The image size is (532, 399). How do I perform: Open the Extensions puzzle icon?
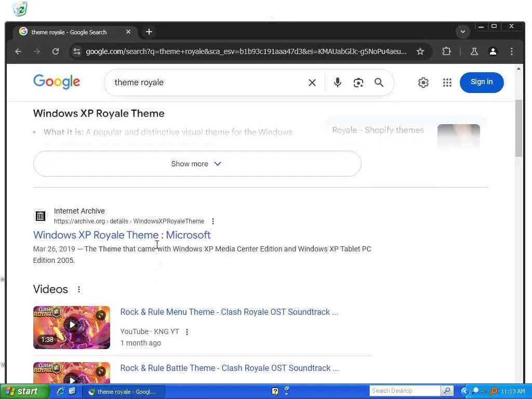pyautogui.click(x=446, y=51)
